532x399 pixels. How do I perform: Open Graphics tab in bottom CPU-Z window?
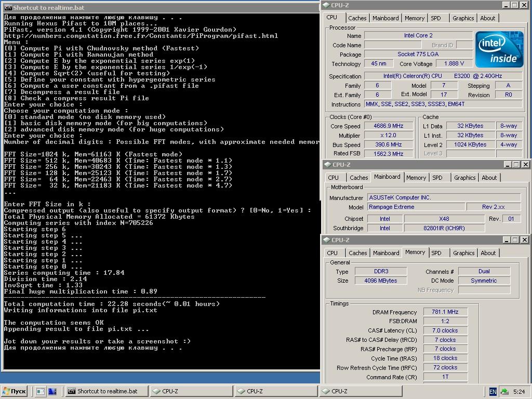coord(464,253)
